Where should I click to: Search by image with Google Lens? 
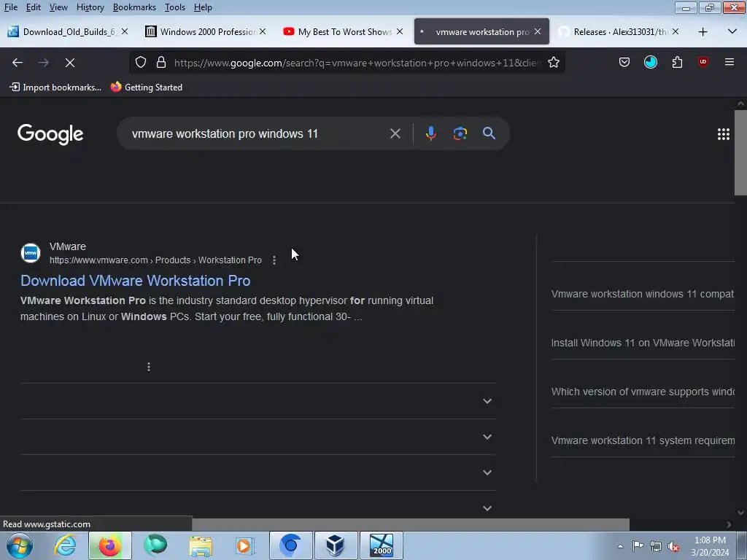click(460, 133)
